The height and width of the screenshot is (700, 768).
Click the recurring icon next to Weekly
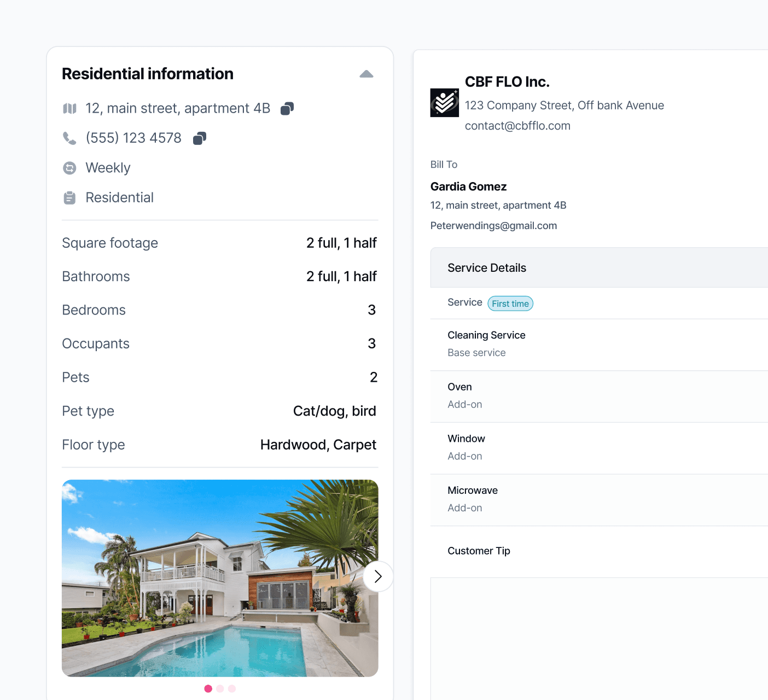69,168
